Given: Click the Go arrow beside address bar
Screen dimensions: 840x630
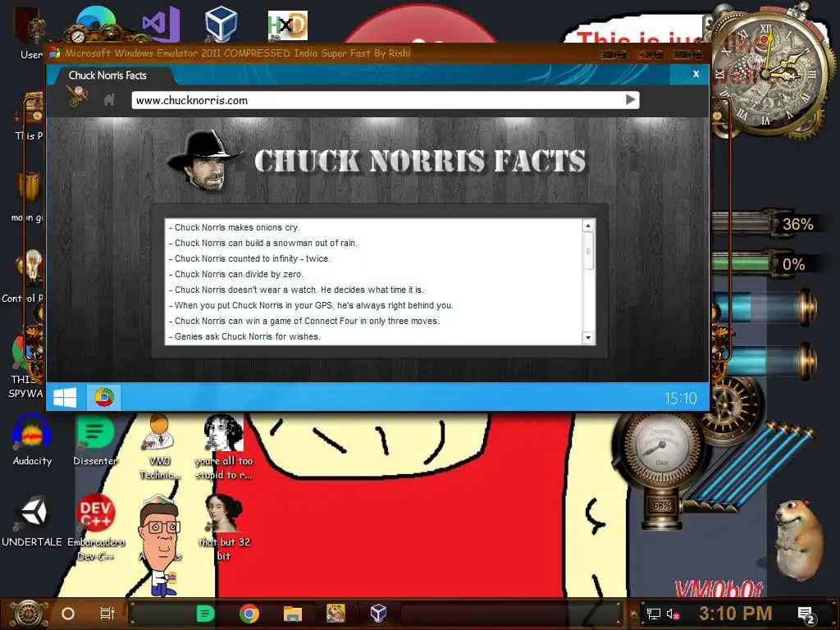Looking at the screenshot, I should [631, 99].
